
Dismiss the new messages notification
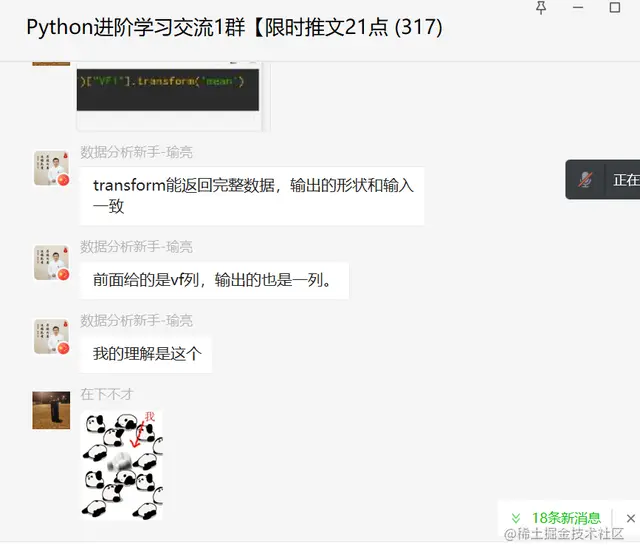(631, 518)
